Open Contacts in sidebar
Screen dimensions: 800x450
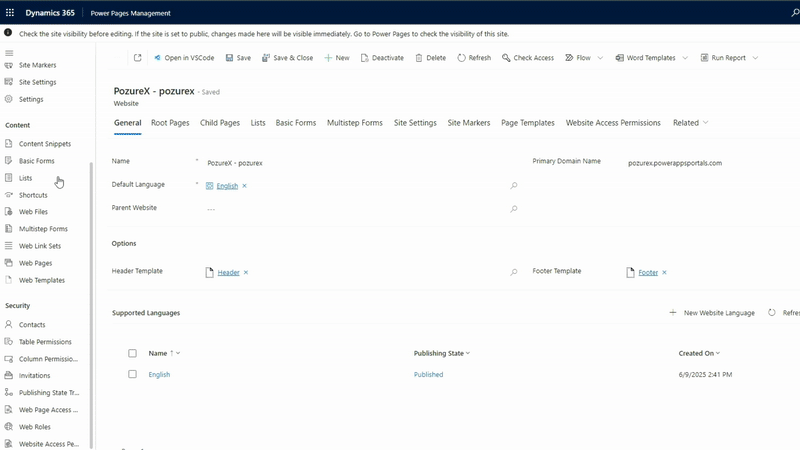click(32, 324)
